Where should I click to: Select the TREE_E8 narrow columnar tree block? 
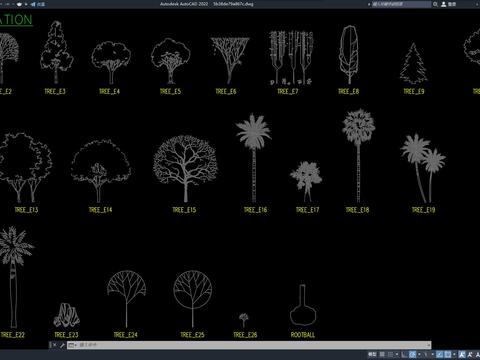349,55
